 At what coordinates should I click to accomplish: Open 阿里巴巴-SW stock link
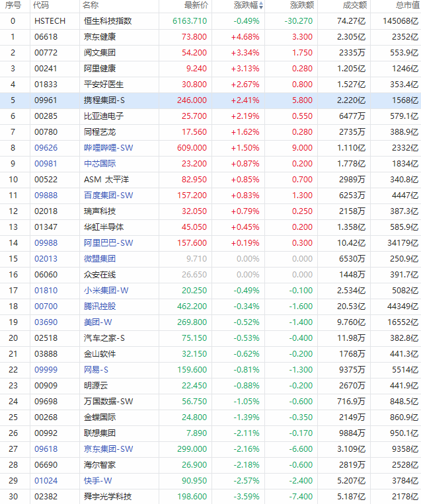pos(108,243)
